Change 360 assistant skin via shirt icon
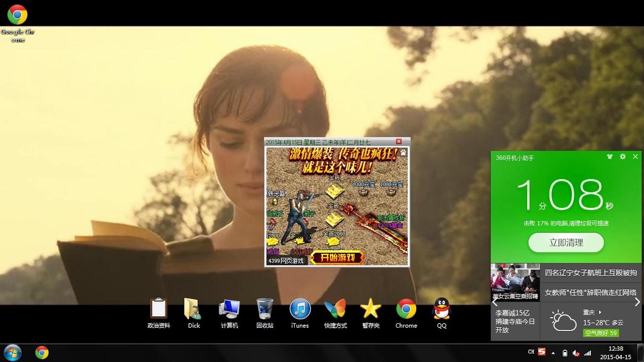The height and width of the screenshot is (362, 644). 610,157
